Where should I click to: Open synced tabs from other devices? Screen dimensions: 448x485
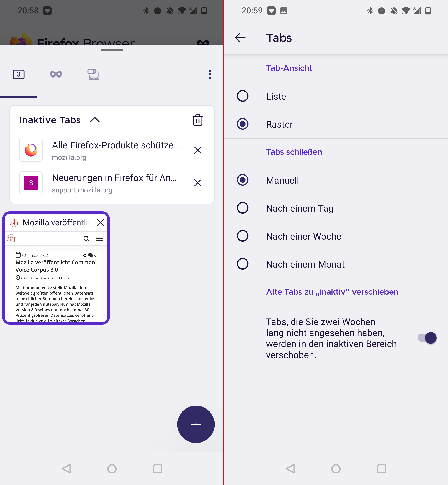[x=93, y=74]
